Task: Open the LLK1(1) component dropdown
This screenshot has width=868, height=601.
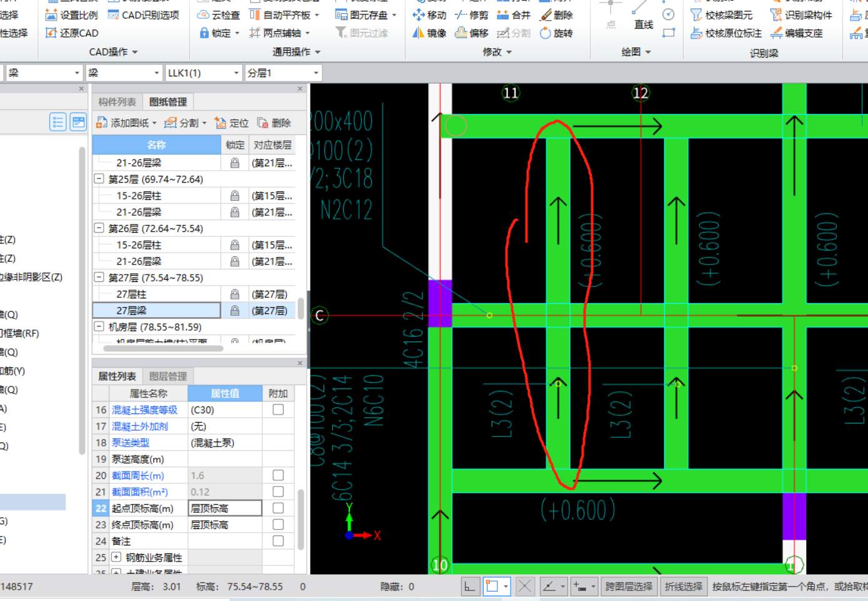Action: tap(204, 73)
